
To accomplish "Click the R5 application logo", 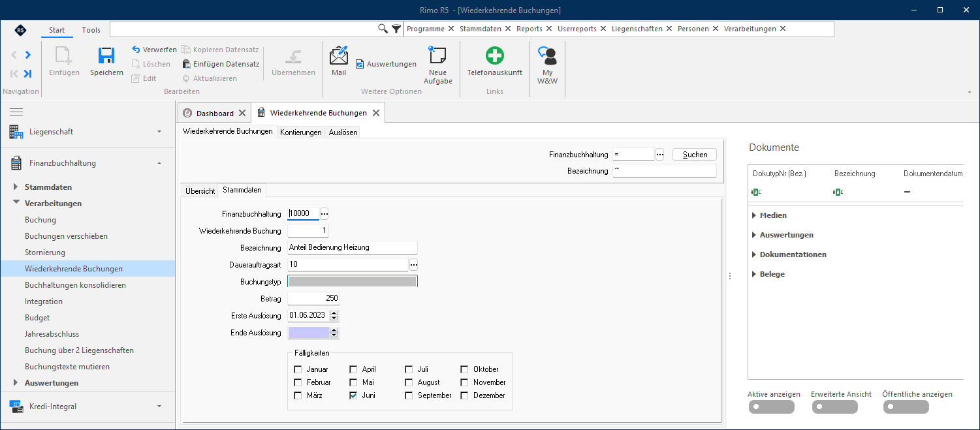I will tap(20, 30).
